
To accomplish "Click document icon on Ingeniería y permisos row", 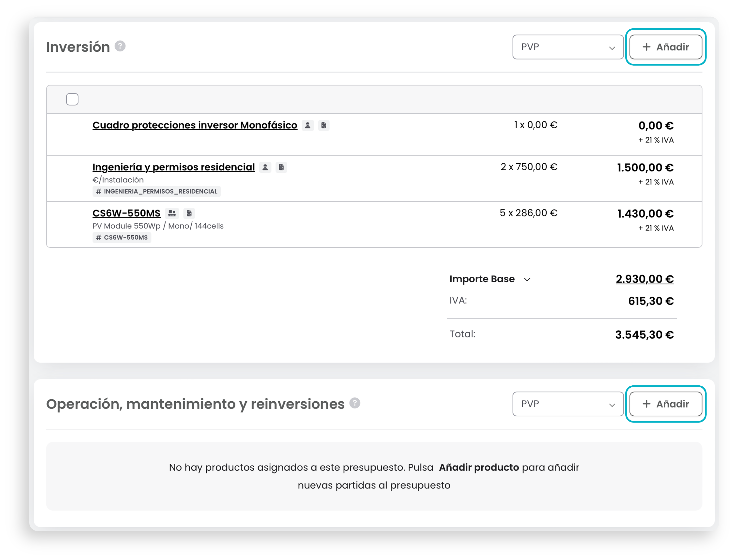I will [x=281, y=167].
